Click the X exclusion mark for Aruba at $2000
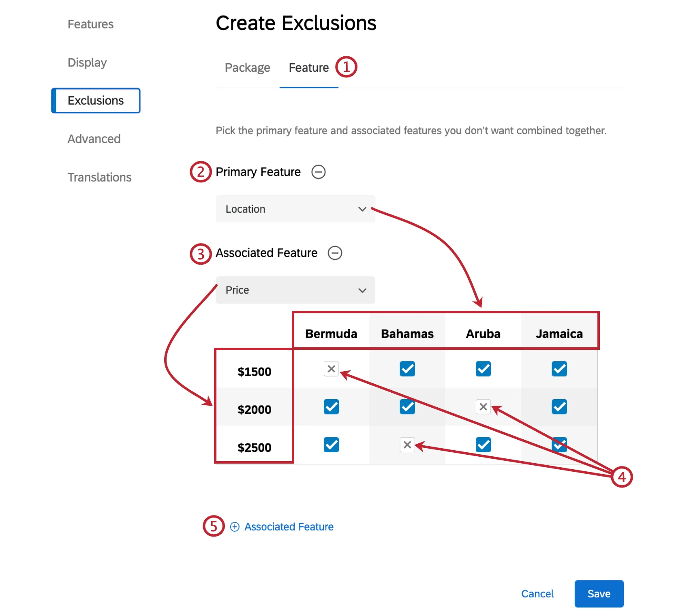Image resolution: width=689 pixels, height=616 pixels. tap(483, 407)
